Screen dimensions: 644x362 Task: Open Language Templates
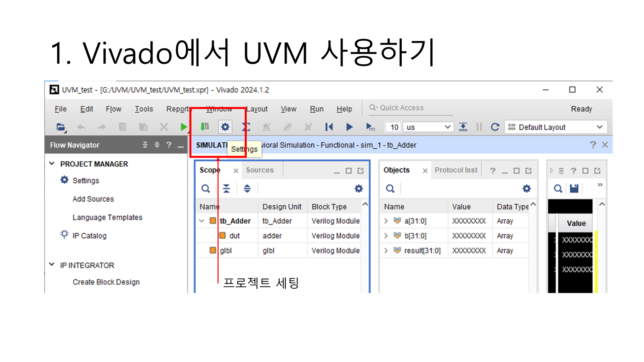(x=107, y=218)
